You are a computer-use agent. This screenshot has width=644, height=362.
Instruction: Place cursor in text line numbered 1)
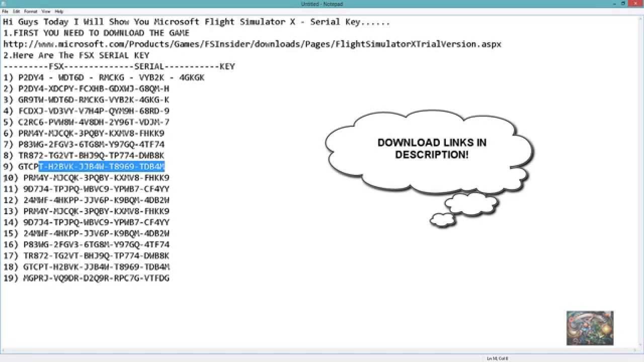(104, 77)
